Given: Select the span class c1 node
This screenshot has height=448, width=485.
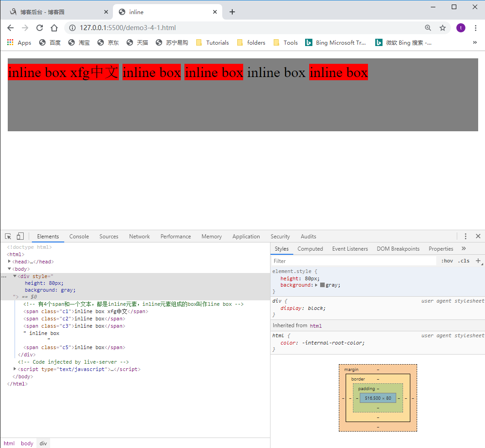Looking at the screenshot, I should [86, 311].
